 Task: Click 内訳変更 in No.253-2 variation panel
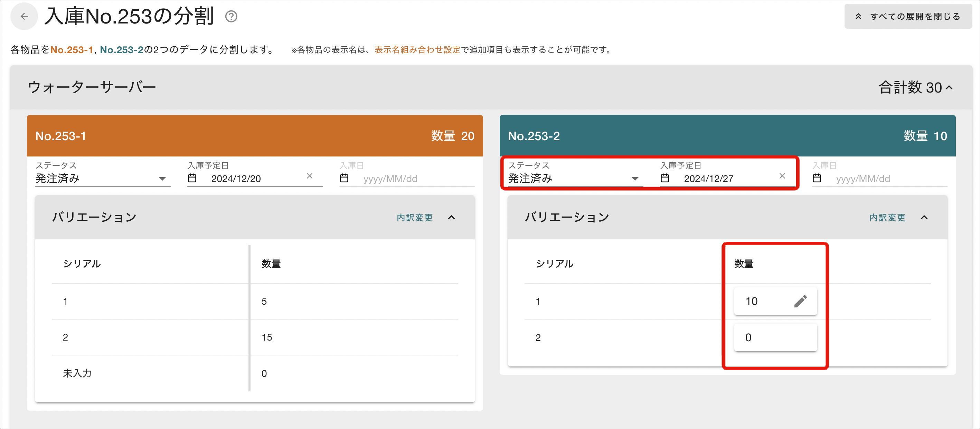point(887,218)
